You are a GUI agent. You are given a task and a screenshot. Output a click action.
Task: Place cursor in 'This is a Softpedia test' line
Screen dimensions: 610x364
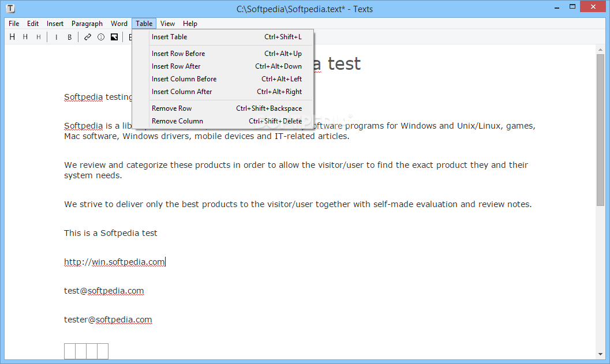(x=110, y=233)
